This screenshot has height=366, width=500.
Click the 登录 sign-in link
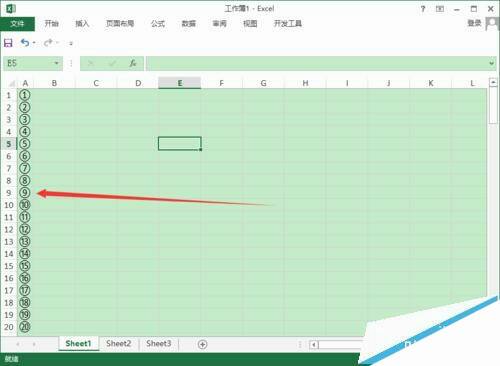[474, 23]
